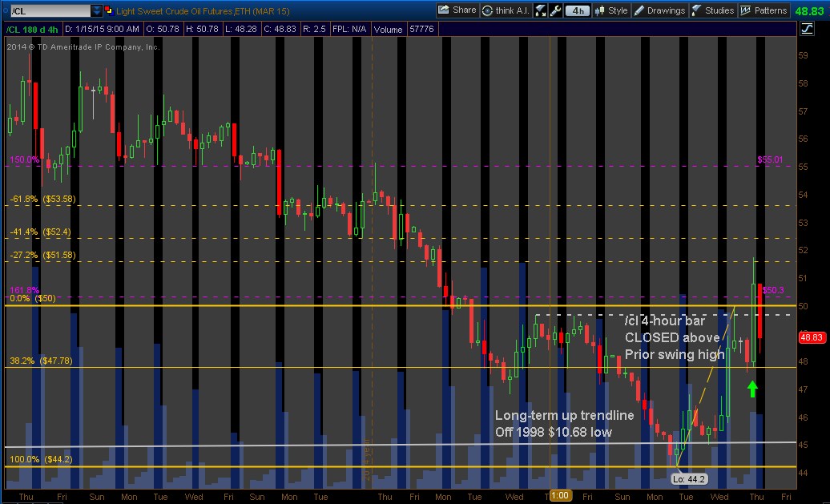Select the 0.0% ($50) Fibonacci label
This screenshot has width=830, height=504.
[33, 299]
